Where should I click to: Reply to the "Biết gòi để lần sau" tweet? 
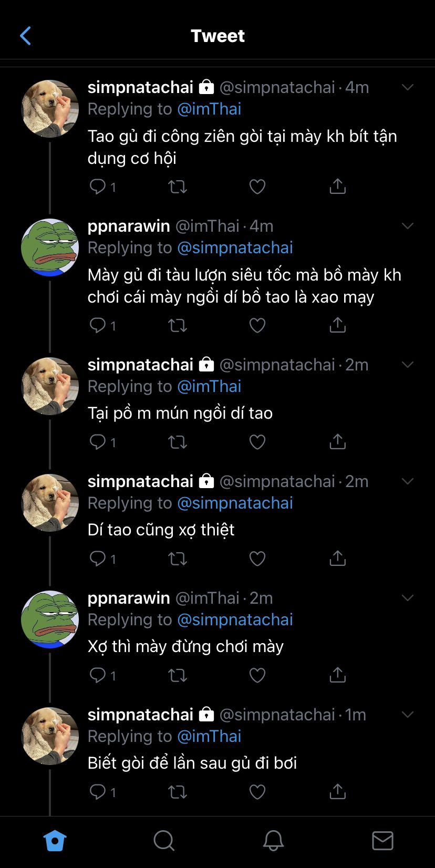tap(98, 791)
